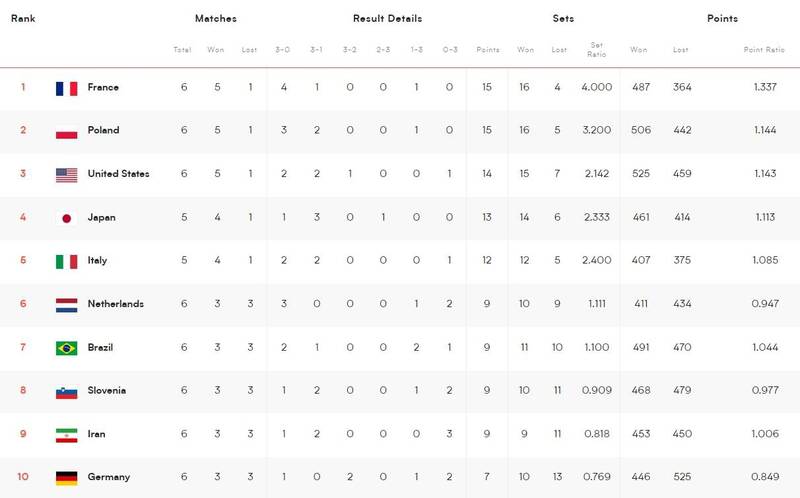The height and width of the screenshot is (498, 800).
Task: Click the Set Ratio column header
Action: 598,49
